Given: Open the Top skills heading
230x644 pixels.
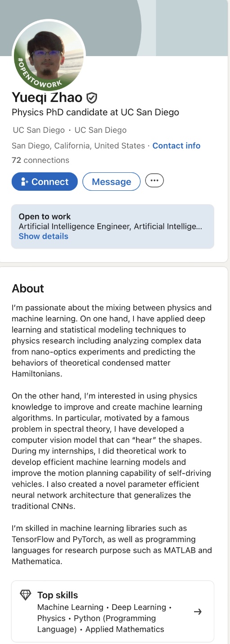Looking at the screenshot, I should pos(57,595).
